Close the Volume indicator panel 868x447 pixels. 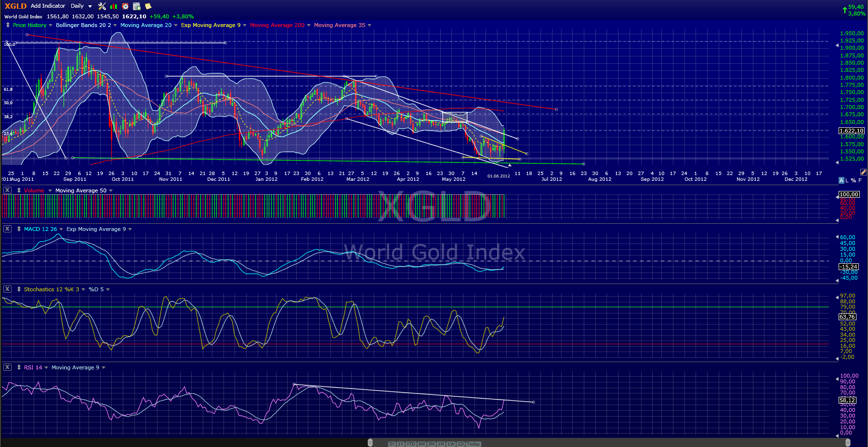click(7, 190)
